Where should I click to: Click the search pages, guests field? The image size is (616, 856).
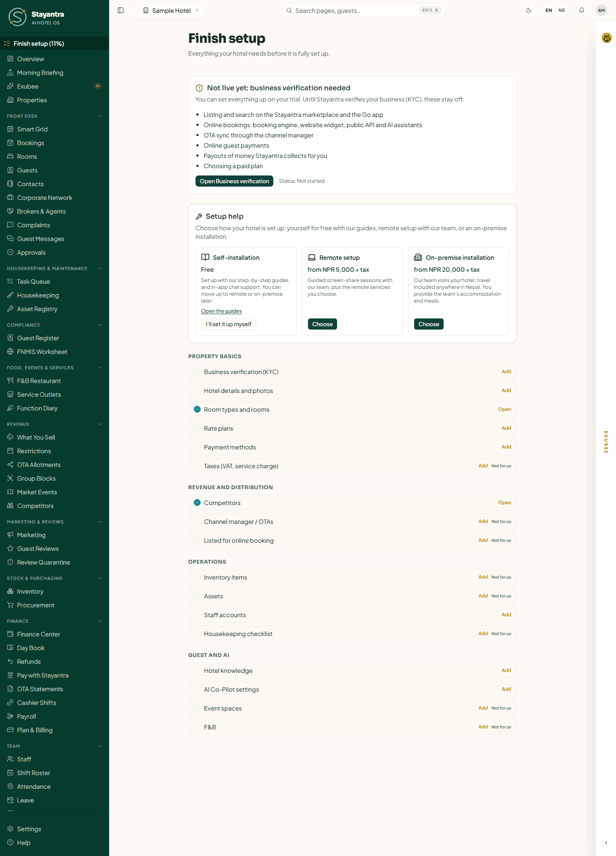[364, 10]
